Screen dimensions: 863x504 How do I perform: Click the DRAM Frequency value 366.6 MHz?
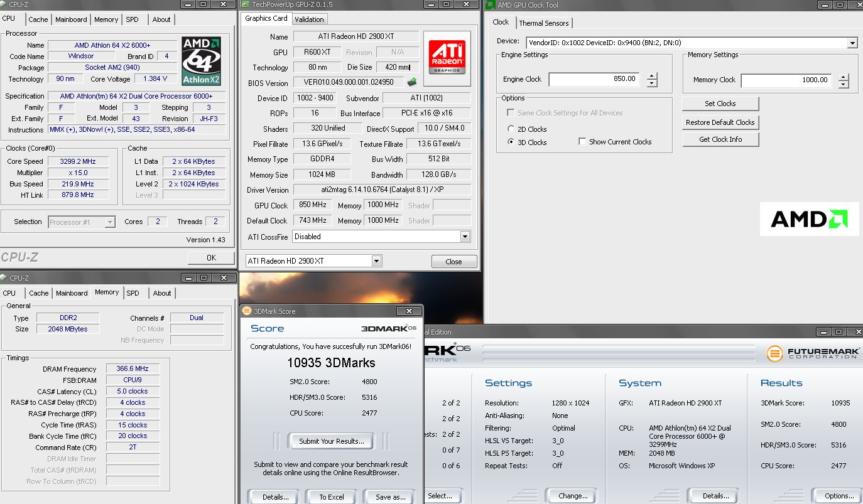point(132,369)
